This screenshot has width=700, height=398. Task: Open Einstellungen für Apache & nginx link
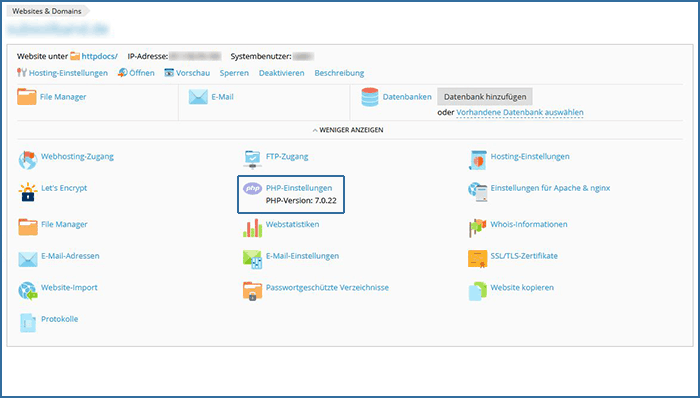(550, 188)
